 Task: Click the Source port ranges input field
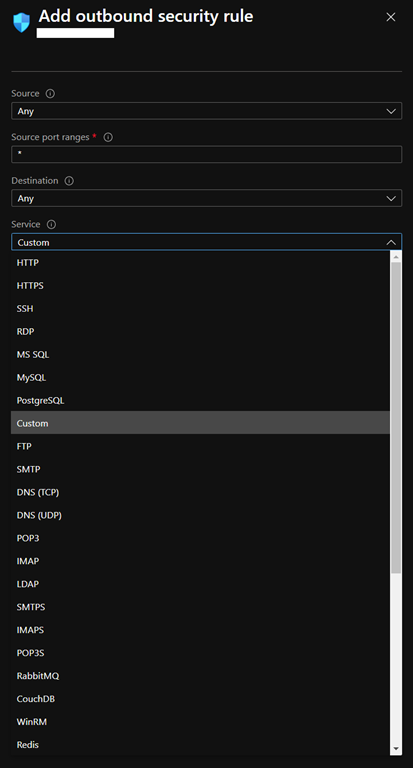[x=206, y=154]
